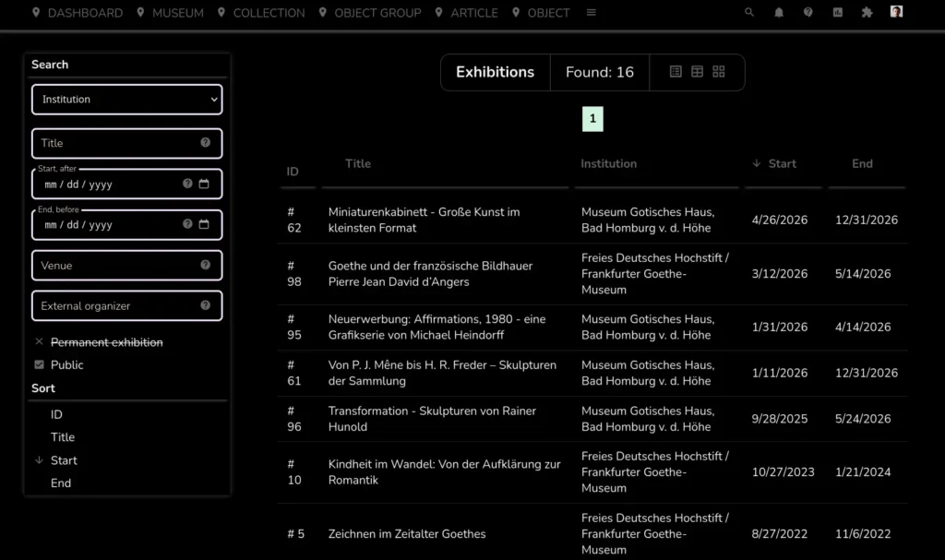945x560 pixels.
Task: Click end date '11/6/2022'
Action: 863,534
